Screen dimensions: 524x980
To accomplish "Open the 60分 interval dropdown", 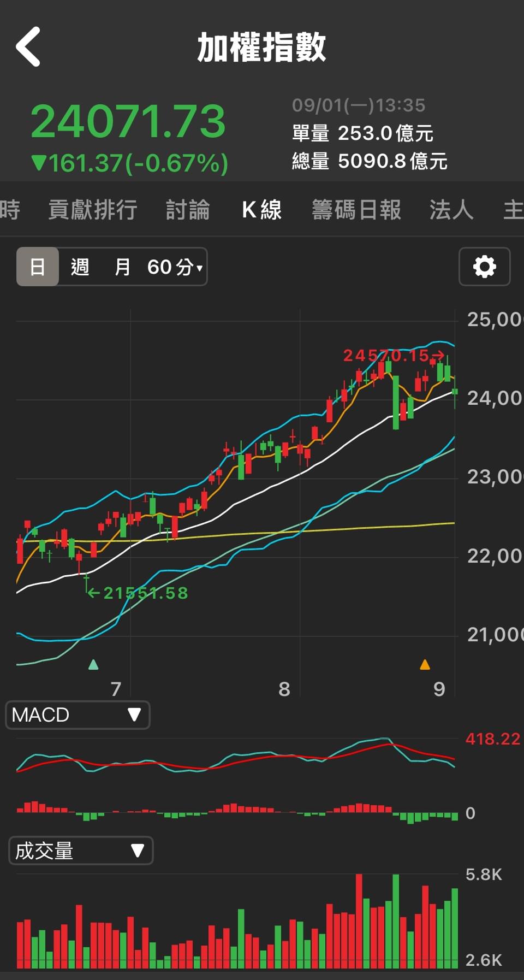I will [175, 267].
